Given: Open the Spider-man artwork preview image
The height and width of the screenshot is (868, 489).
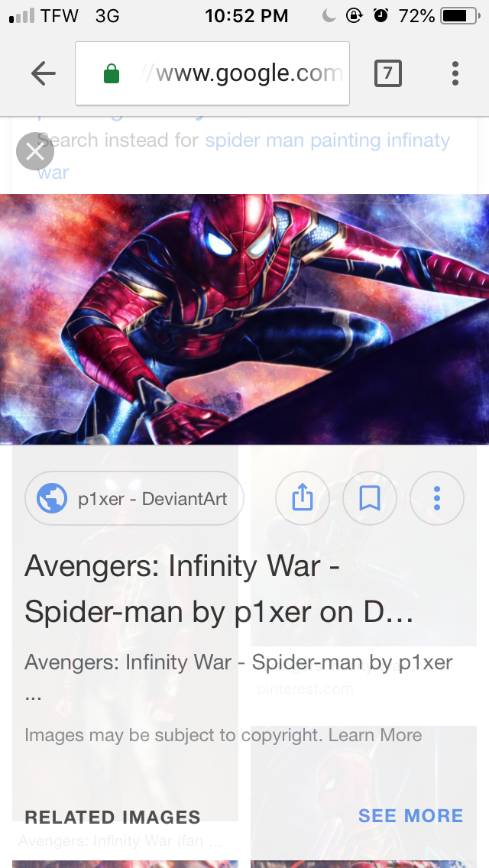Looking at the screenshot, I should click(x=244, y=319).
